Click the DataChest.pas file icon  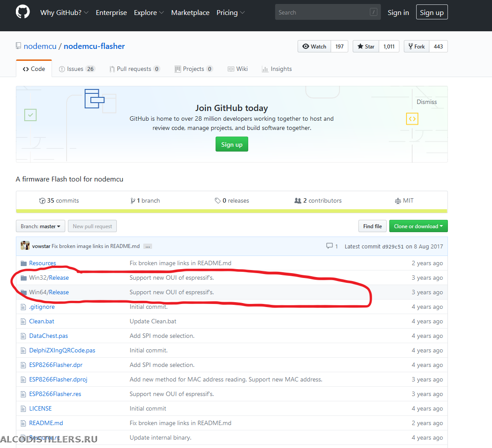click(x=23, y=336)
